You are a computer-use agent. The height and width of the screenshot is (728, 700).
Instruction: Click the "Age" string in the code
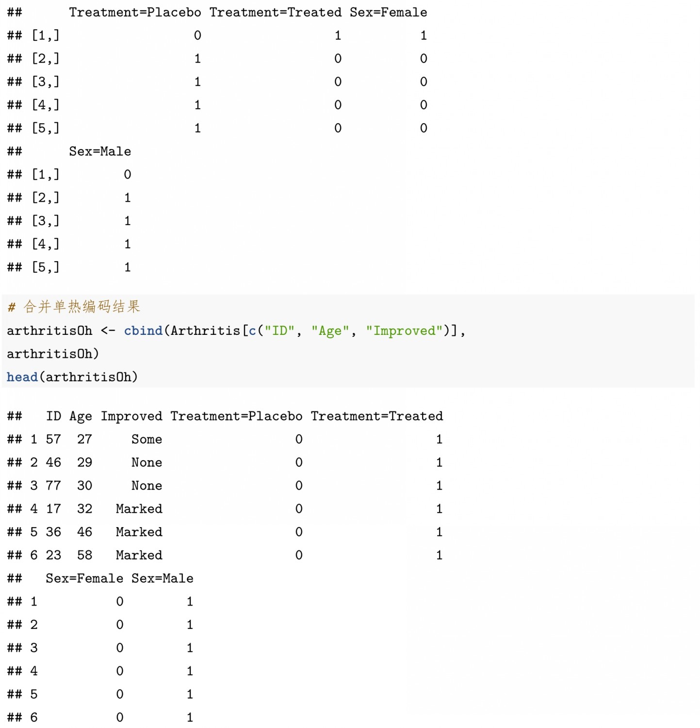(330, 331)
